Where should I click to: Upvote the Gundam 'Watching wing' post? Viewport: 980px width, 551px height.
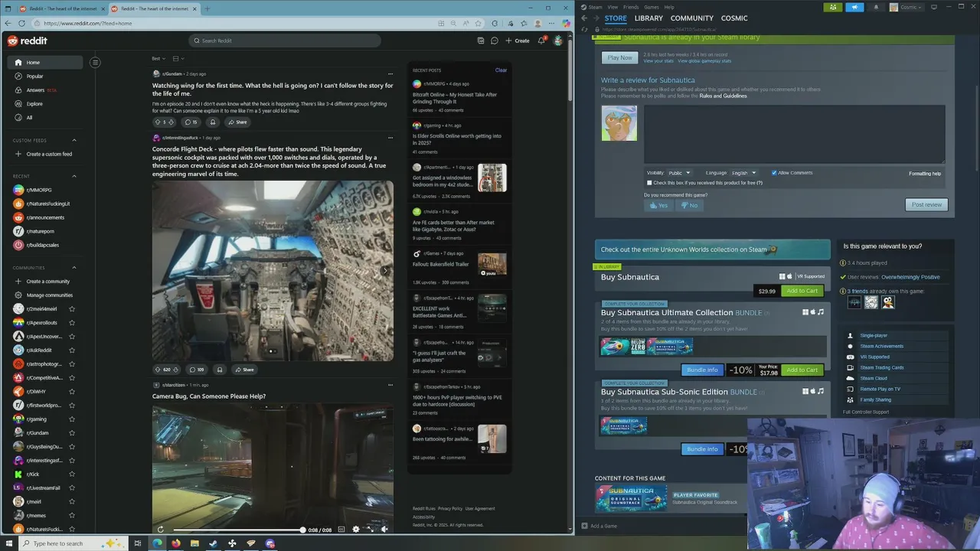click(158, 122)
